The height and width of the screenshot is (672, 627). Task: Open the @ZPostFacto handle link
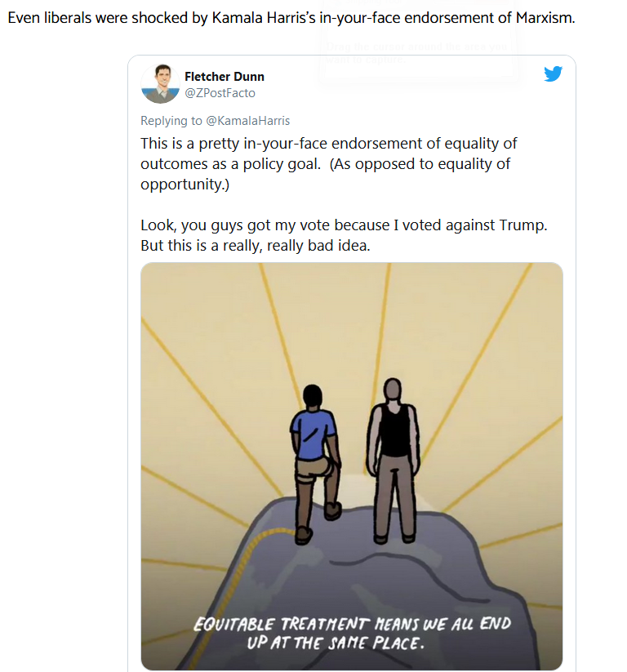(x=220, y=93)
